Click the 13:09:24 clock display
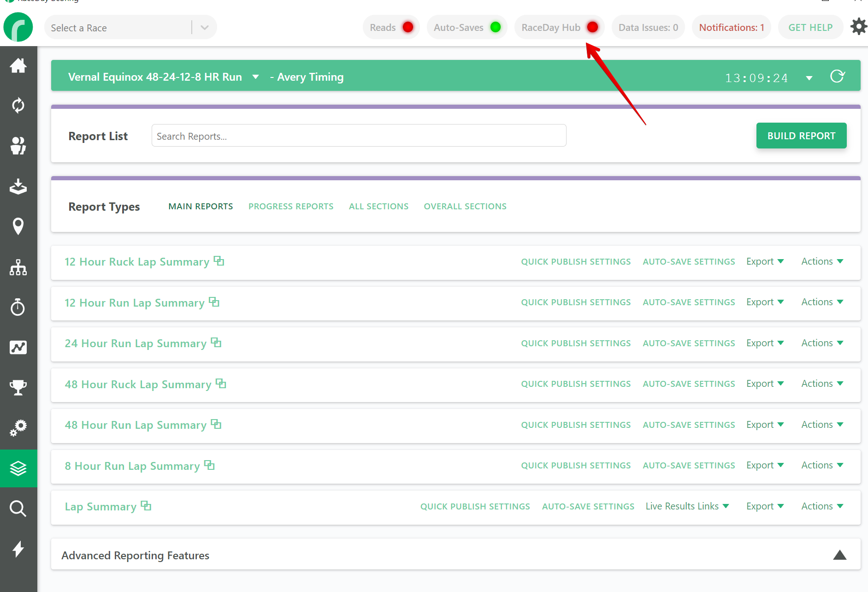868x592 pixels. coord(756,78)
